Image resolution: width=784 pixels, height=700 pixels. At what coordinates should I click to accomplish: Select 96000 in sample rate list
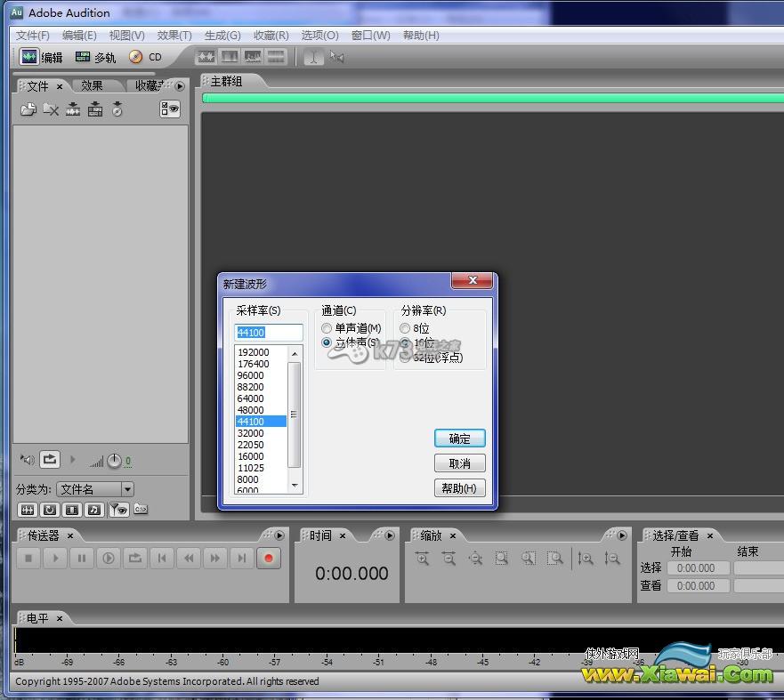pyautogui.click(x=261, y=375)
